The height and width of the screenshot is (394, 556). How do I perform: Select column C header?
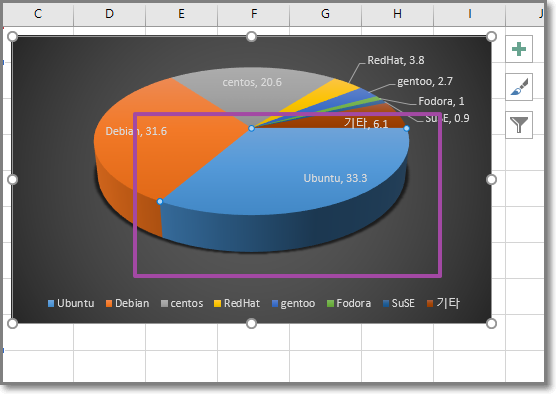click(x=38, y=14)
